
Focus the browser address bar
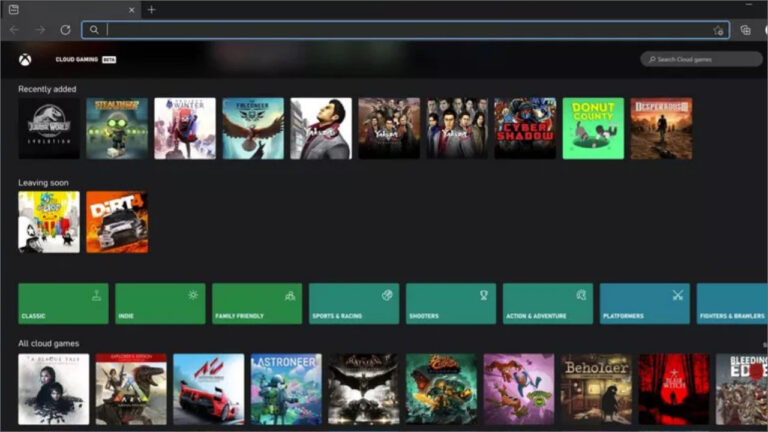pos(400,30)
